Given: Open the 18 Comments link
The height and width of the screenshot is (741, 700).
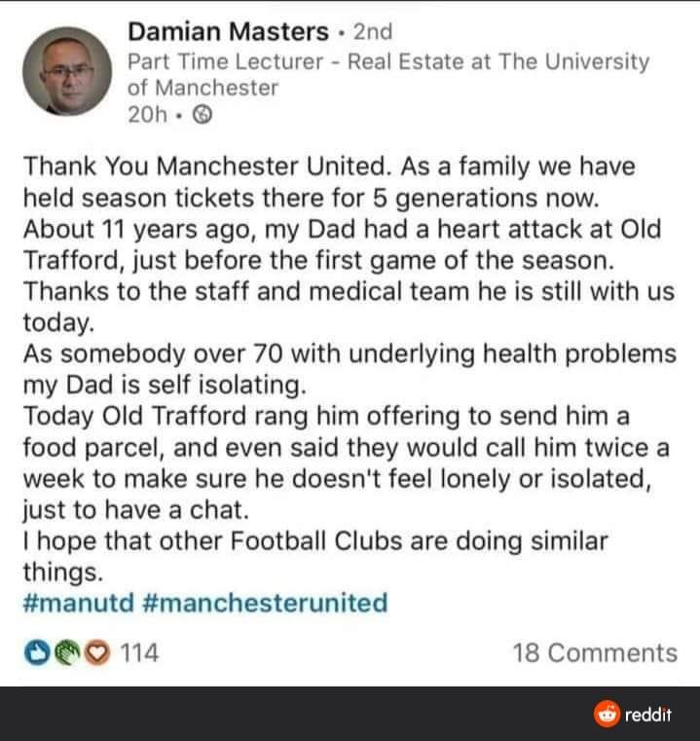Looking at the screenshot, I should tap(595, 652).
